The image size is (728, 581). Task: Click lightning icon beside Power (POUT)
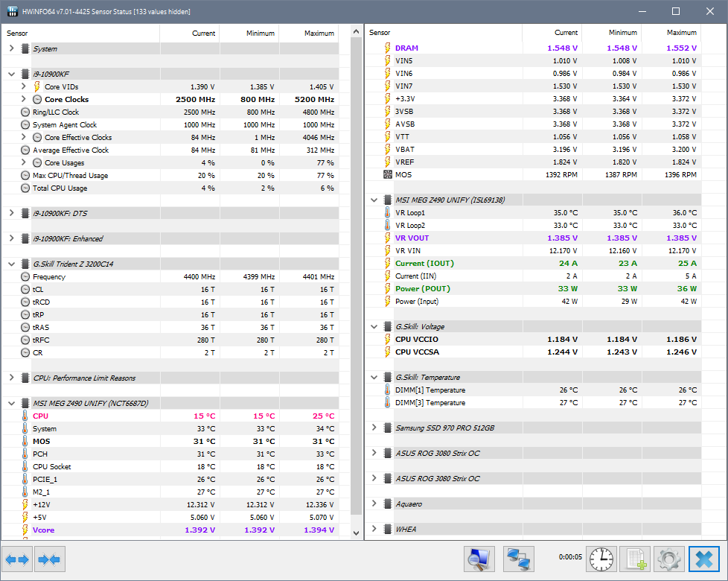click(x=388, y=288)
